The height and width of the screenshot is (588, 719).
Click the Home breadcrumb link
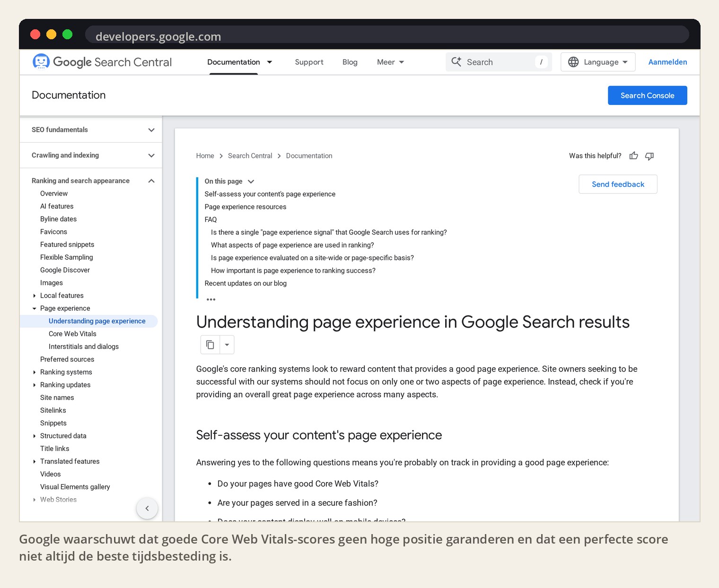(205, 156)
